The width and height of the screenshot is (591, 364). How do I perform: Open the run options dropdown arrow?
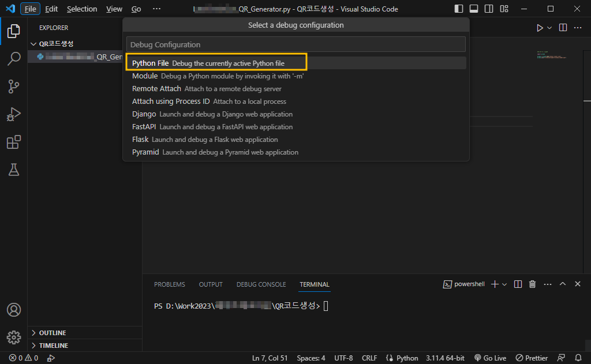click(x=549, y=28)
